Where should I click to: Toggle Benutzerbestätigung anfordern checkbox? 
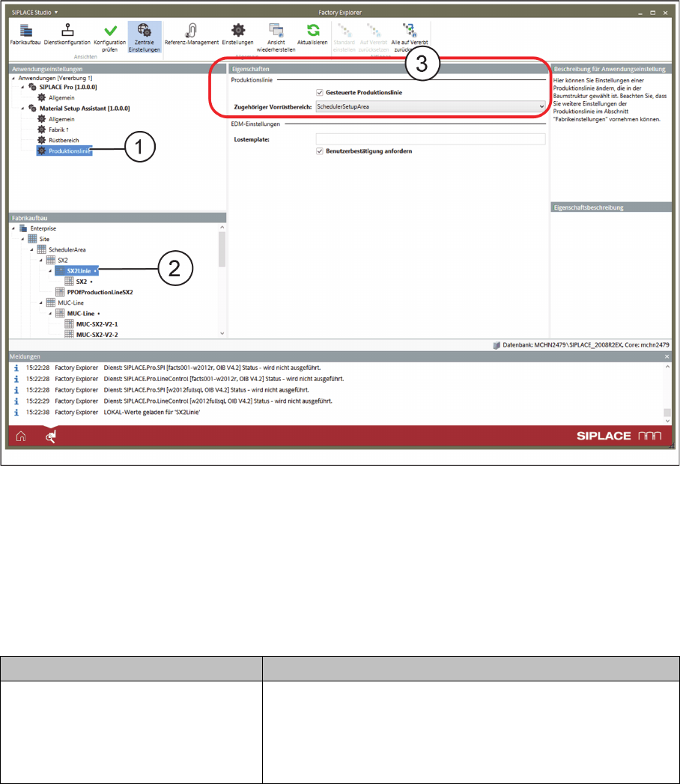tap(320, 151)
